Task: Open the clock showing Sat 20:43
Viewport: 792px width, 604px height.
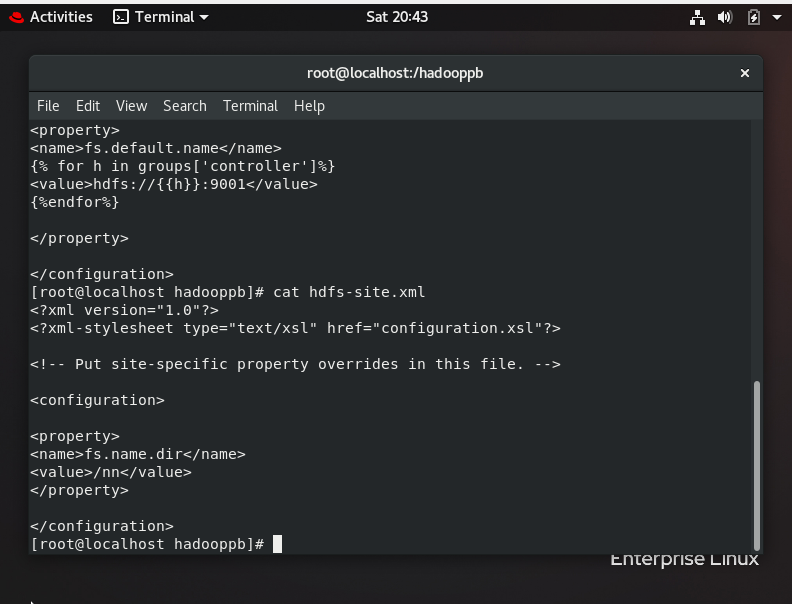Action: coord(397,17)
